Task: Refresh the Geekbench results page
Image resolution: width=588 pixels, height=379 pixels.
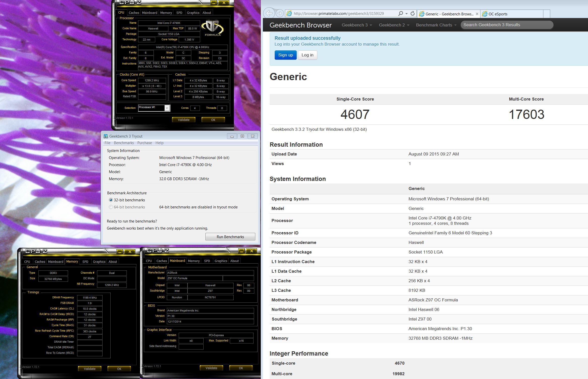Action: point(412,13)
